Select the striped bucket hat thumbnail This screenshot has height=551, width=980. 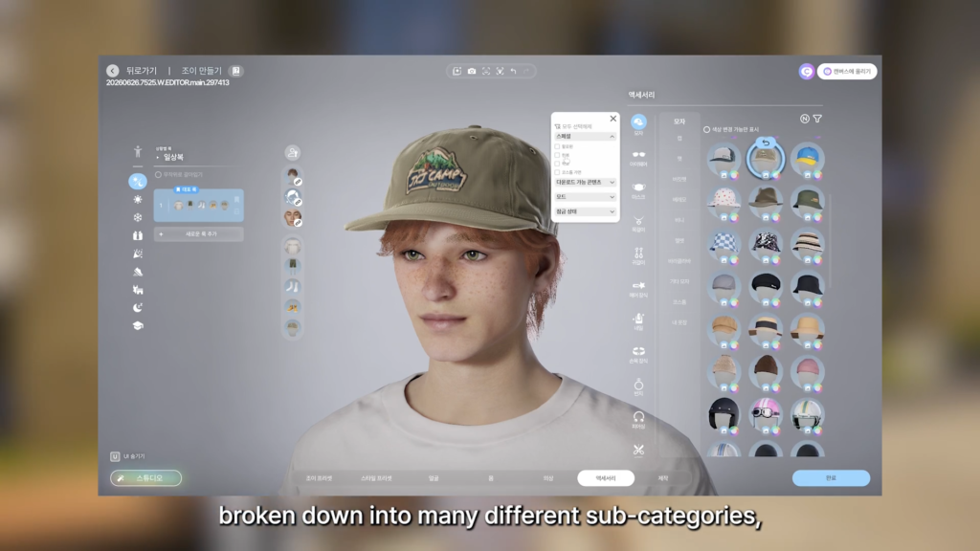coord(807,244)
